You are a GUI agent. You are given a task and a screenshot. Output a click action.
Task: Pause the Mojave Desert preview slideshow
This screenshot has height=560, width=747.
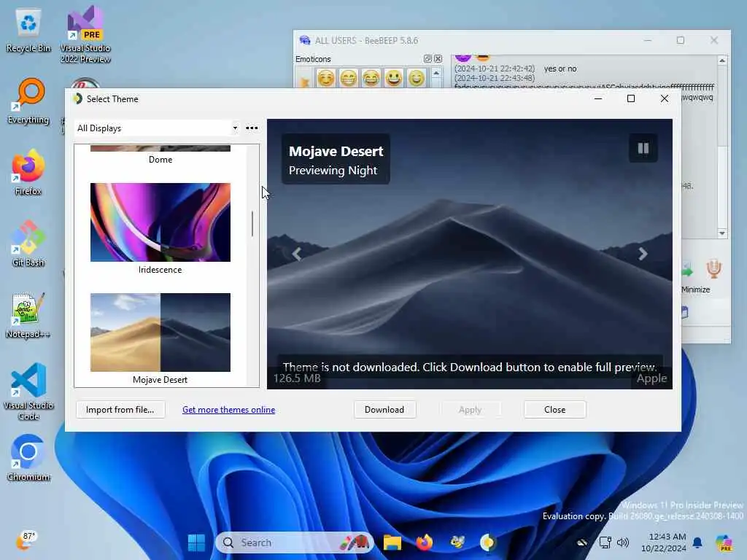point(643,149)
